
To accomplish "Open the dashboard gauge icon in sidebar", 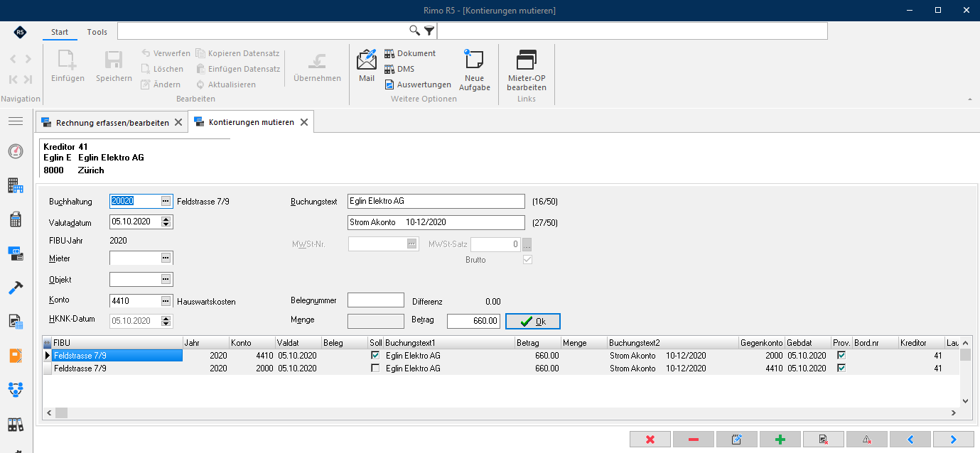I will (16, 151).
